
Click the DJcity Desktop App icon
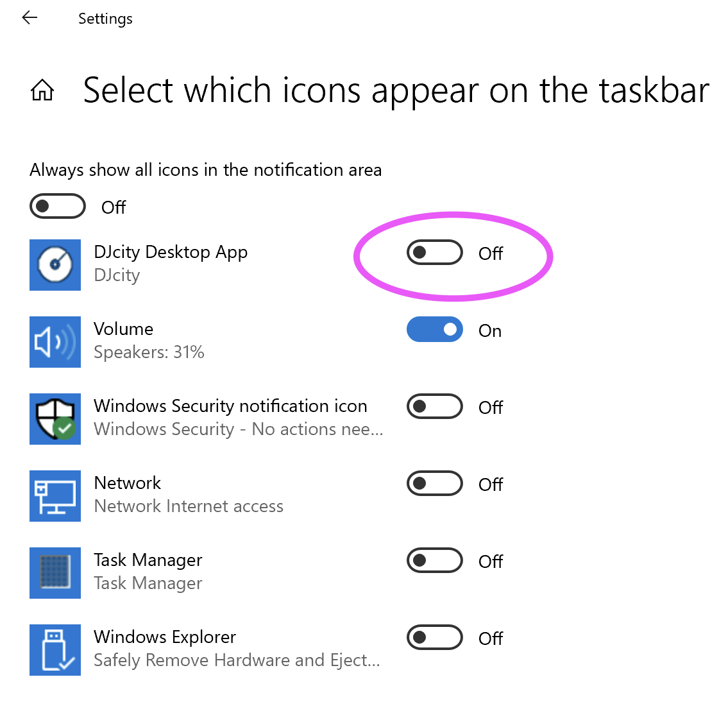point(55,265)
